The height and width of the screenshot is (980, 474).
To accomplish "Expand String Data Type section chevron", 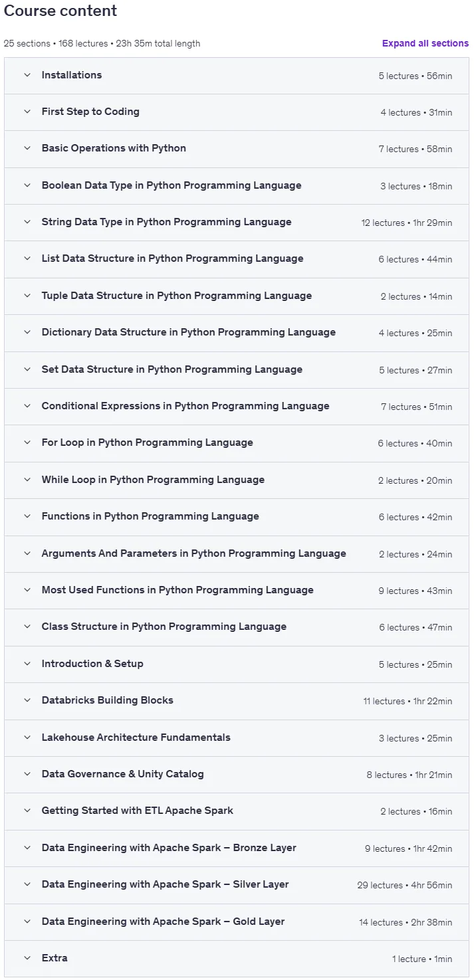I will [x=27, y=222].
